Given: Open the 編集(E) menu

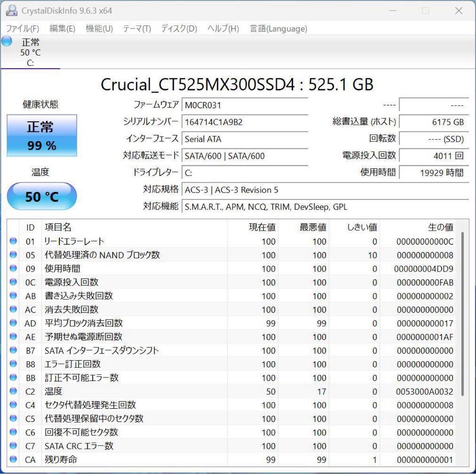Looking at the screenshot, I should [x=62, y=29].
